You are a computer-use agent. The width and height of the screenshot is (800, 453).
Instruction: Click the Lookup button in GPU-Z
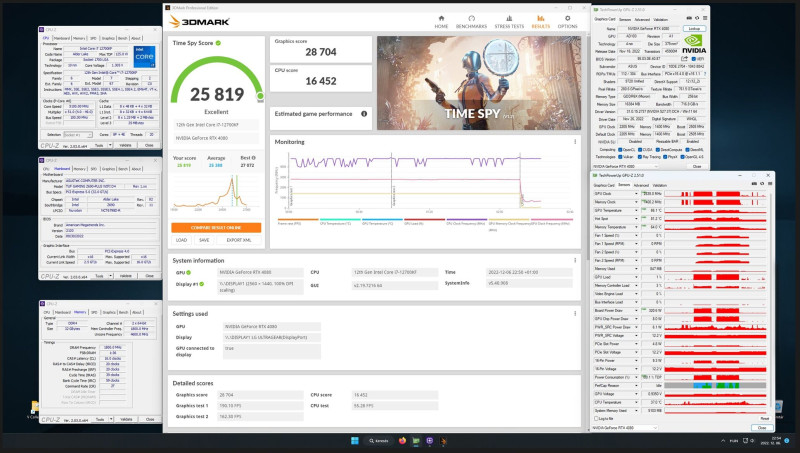click(694, 29)
